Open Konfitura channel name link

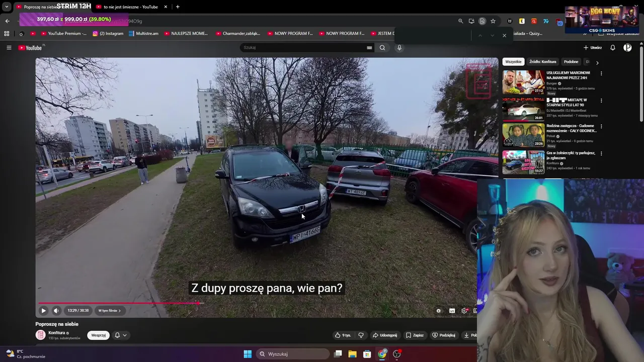[57, 333]
